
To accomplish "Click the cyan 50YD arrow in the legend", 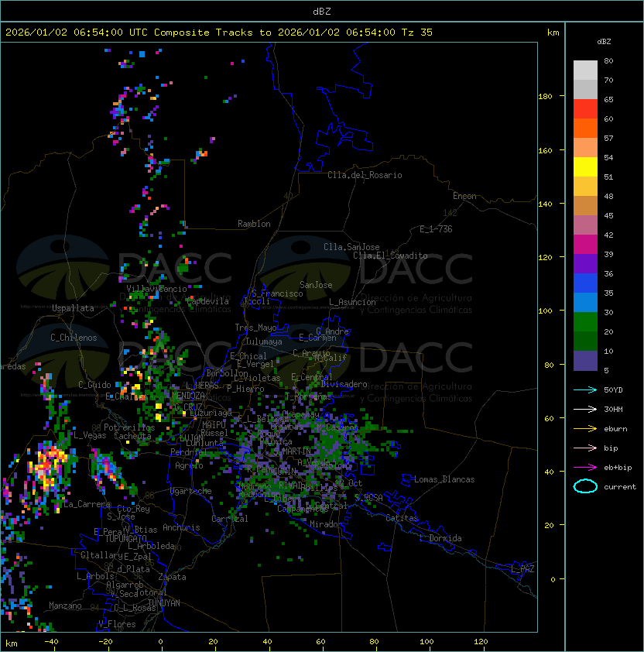I will tap(585, 389).
